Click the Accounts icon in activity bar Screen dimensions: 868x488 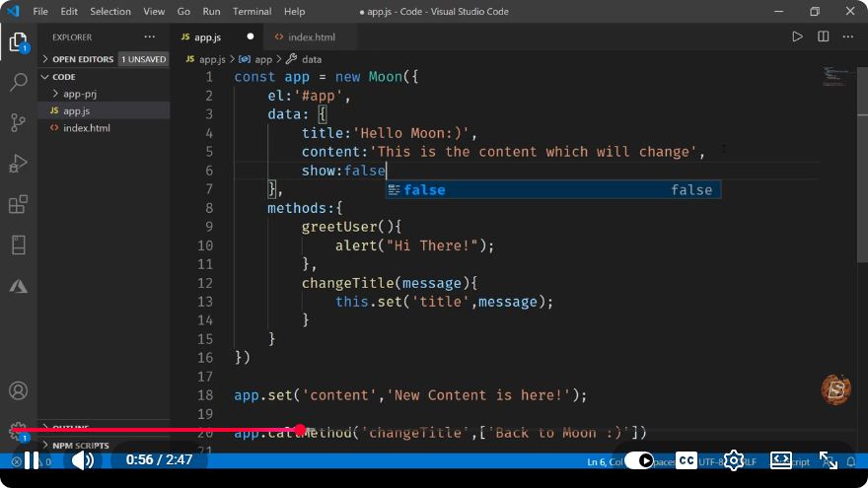[x=19, y=390]
